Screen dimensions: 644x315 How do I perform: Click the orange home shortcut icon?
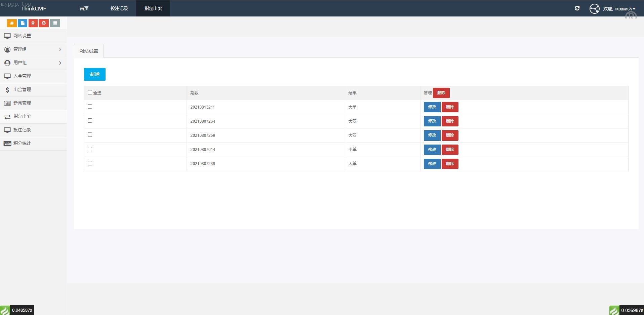click(12, 23)
